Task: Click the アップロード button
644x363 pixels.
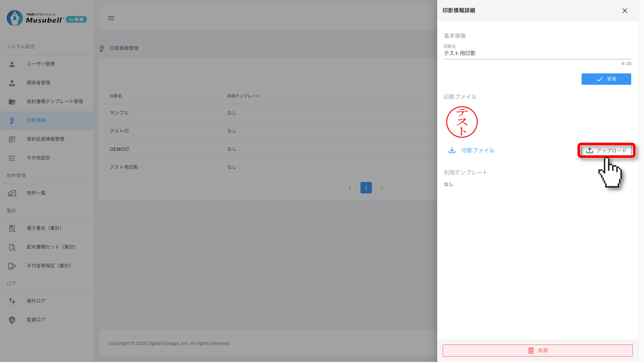Action: click(x=606, y=150)
